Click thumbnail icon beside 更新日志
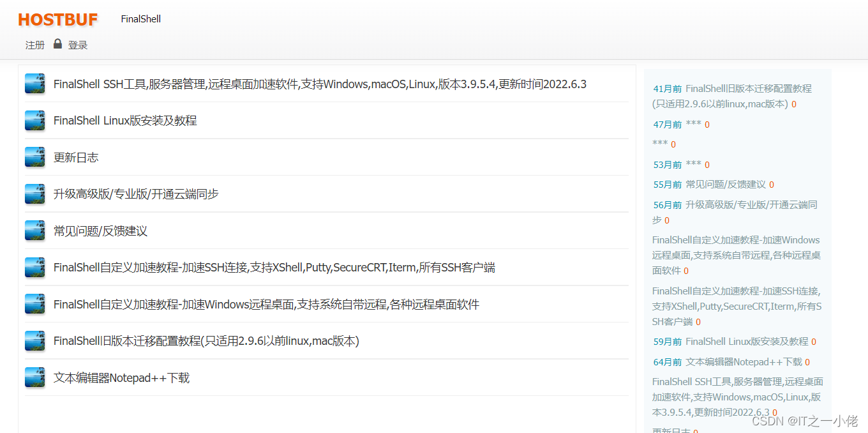868x433 pixels. point(34,157)
